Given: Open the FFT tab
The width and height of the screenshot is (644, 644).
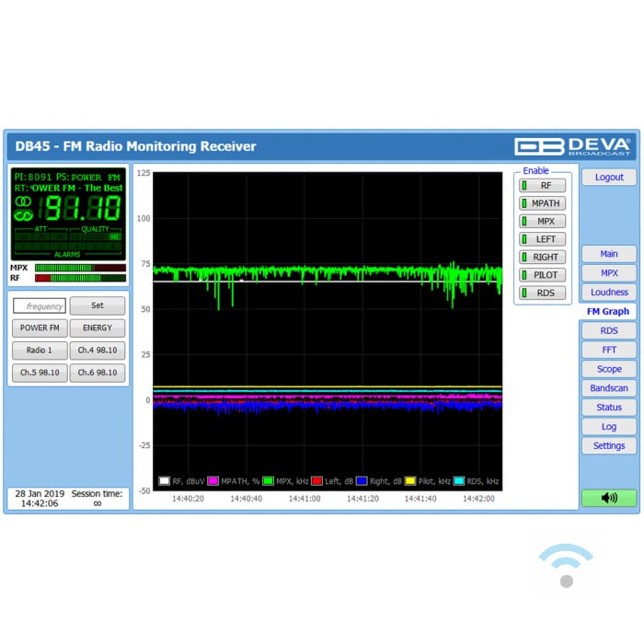Looking at the screenshot, I should click(x=608, y=350).
